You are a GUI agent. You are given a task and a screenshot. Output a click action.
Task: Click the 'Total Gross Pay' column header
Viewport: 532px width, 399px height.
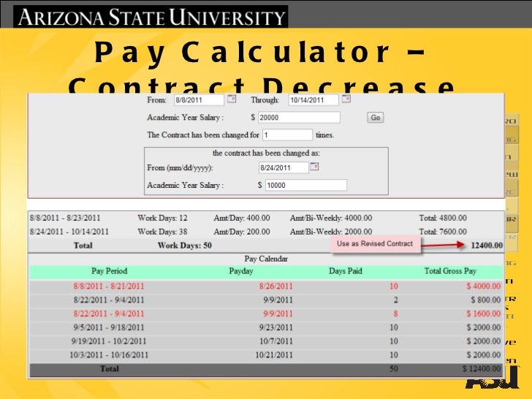(451, 271)
